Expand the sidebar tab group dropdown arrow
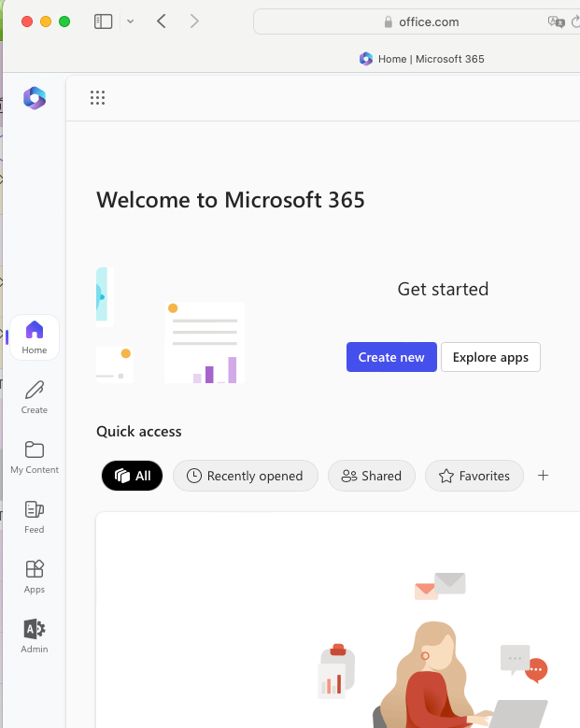The height and width of the screenshot is (728, 580). (131, 21)
